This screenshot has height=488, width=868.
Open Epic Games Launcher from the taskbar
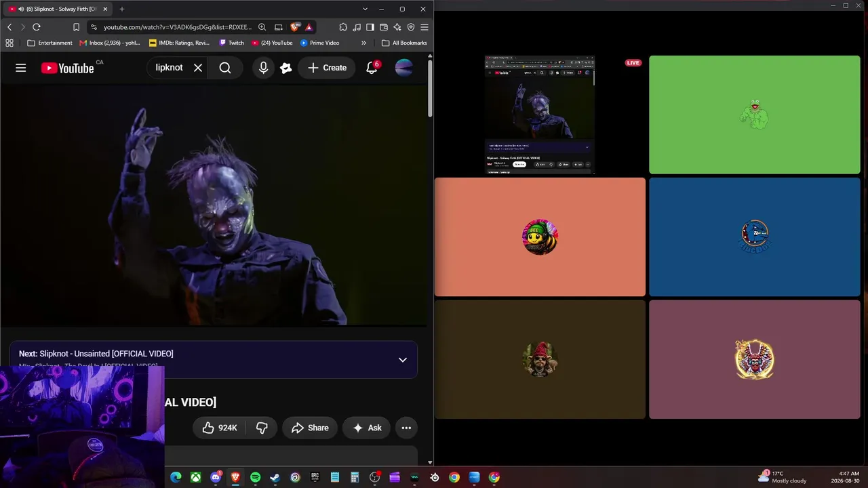[x=315, y=477]
